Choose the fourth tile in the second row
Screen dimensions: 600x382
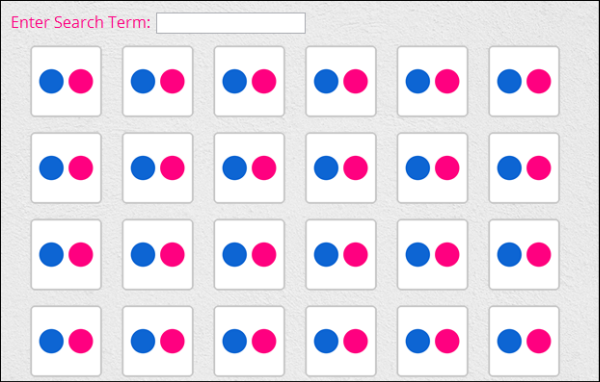[x=341, y=168]
